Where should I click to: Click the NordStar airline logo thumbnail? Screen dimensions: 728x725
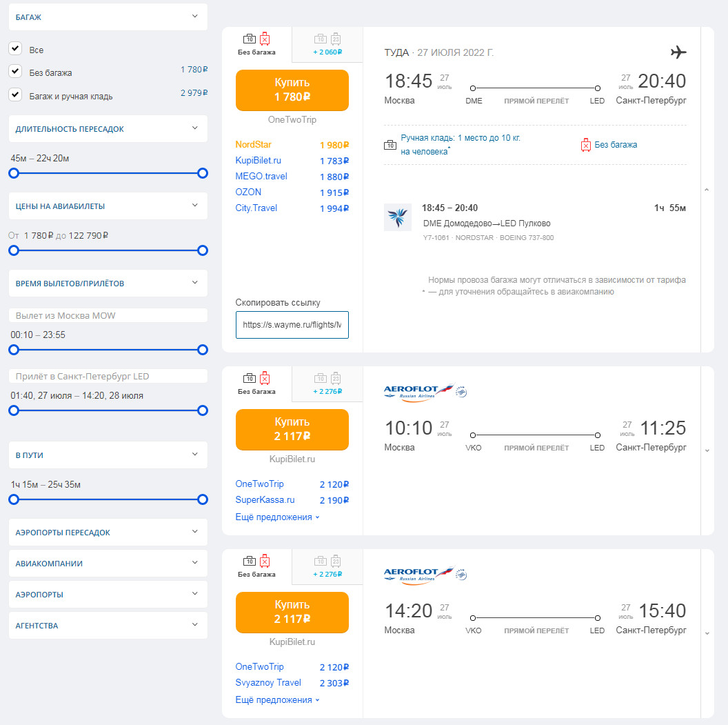398,217
